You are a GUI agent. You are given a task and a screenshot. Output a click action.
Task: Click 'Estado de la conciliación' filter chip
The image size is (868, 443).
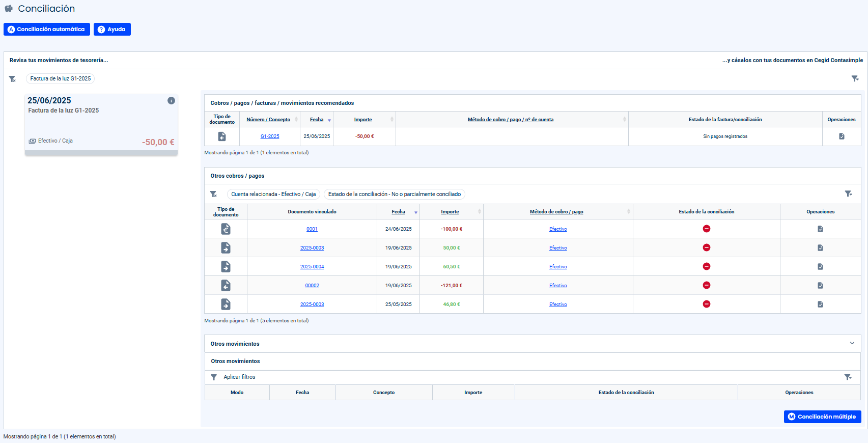coord(395,194)
